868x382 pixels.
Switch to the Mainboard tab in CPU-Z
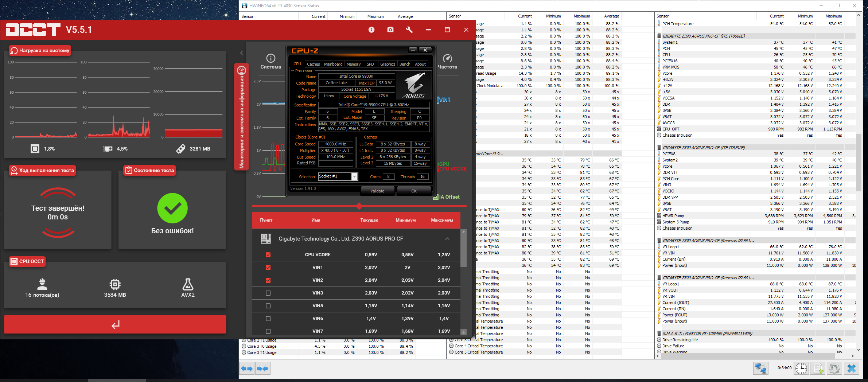pyautogui.click(x=333, y=64)
